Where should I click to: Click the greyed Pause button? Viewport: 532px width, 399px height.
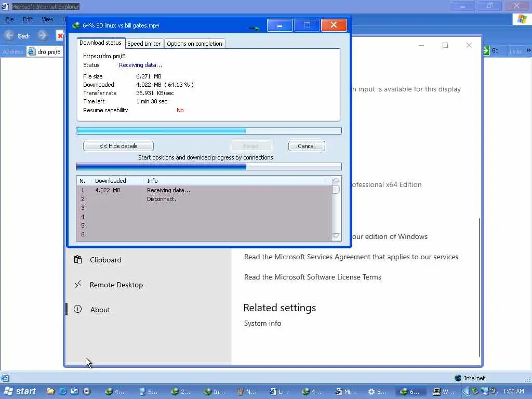251,146
